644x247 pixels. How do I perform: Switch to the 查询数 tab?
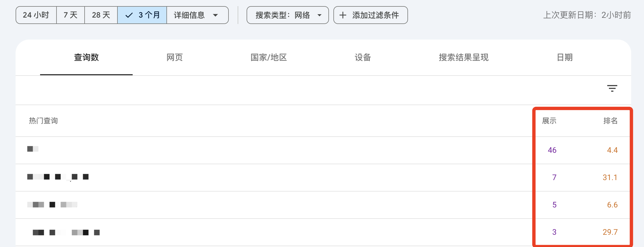(86, 57)
